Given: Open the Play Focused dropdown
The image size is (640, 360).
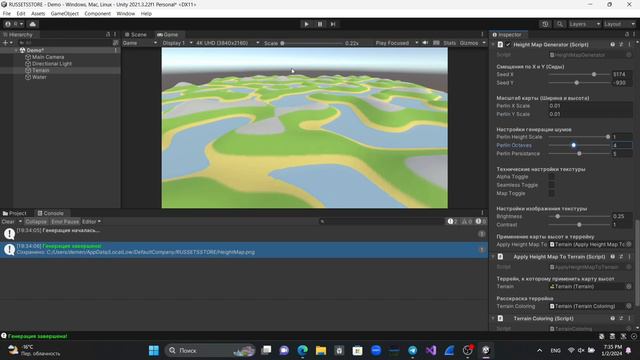Looking at the screenshot, I should click(x=396, y=43).
